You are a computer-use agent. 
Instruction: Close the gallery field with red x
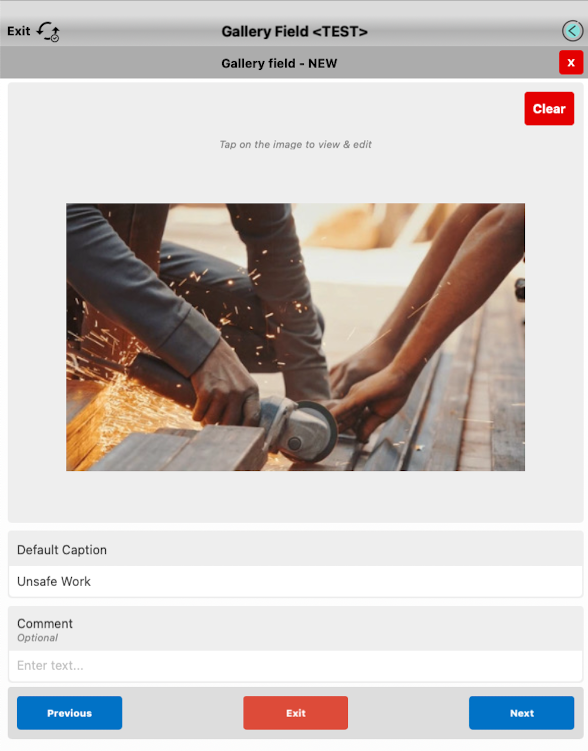point(571,62)
